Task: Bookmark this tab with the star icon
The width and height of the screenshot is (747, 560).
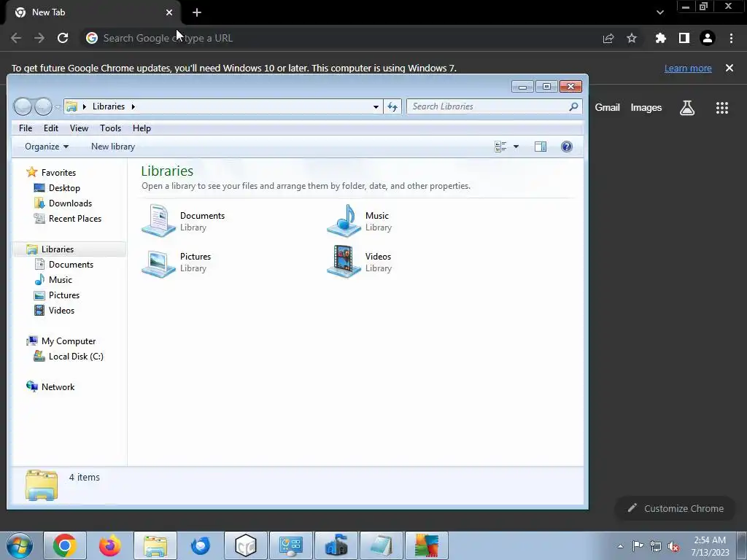Action: tap(632, 38)
